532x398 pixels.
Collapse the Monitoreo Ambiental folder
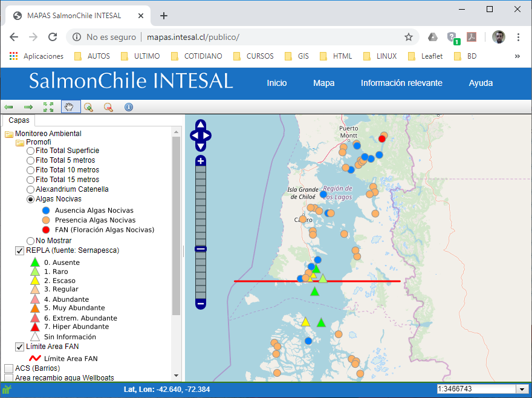click(9, 134)
